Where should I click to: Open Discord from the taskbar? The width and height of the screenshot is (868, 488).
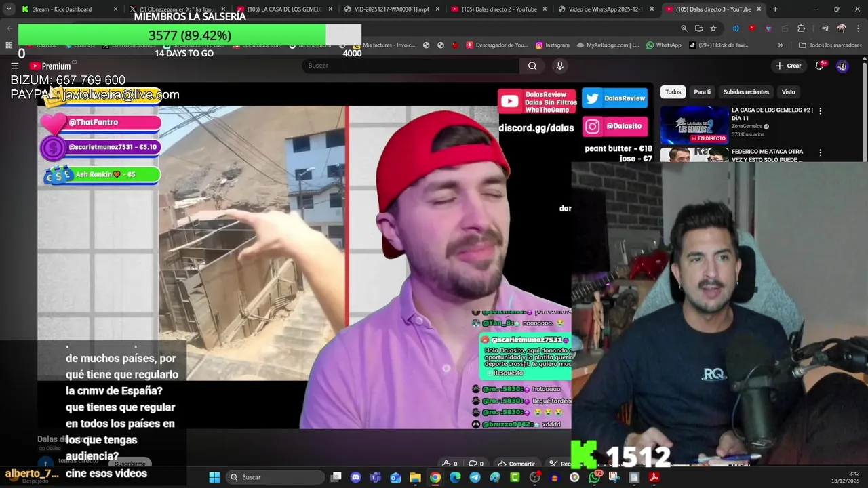click(x=355, y=477)
